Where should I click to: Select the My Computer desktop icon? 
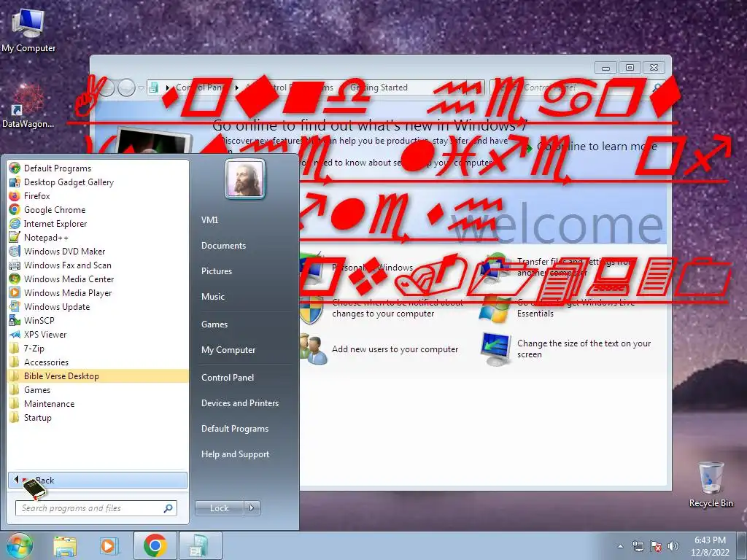(x=28, y=31)
